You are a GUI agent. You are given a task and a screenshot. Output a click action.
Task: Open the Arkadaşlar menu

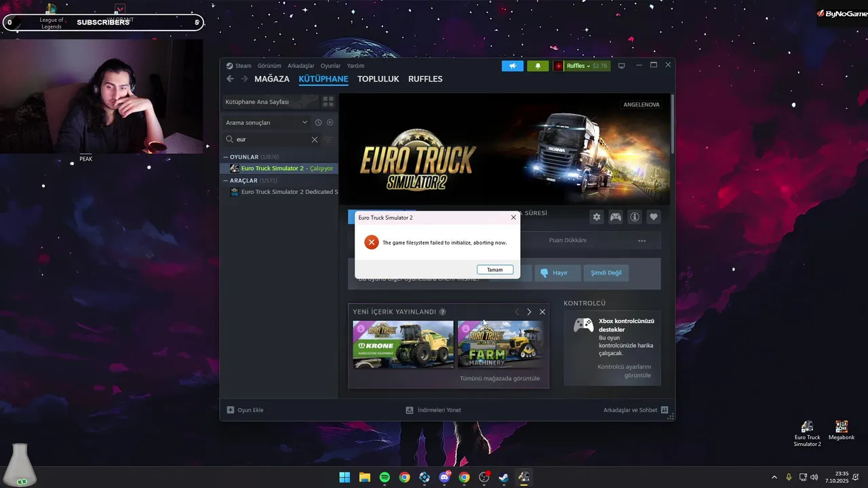click(x=301, y=66)
